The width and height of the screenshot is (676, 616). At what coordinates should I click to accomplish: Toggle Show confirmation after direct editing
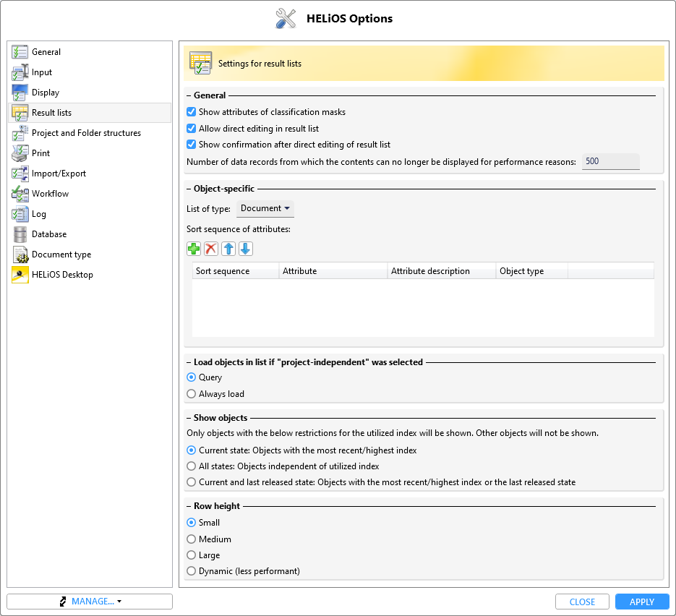pos(192,145)
